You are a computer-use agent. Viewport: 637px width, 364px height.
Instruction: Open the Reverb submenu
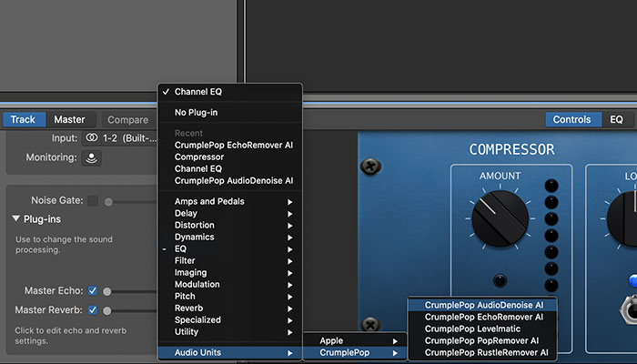[x=230, y=308]
